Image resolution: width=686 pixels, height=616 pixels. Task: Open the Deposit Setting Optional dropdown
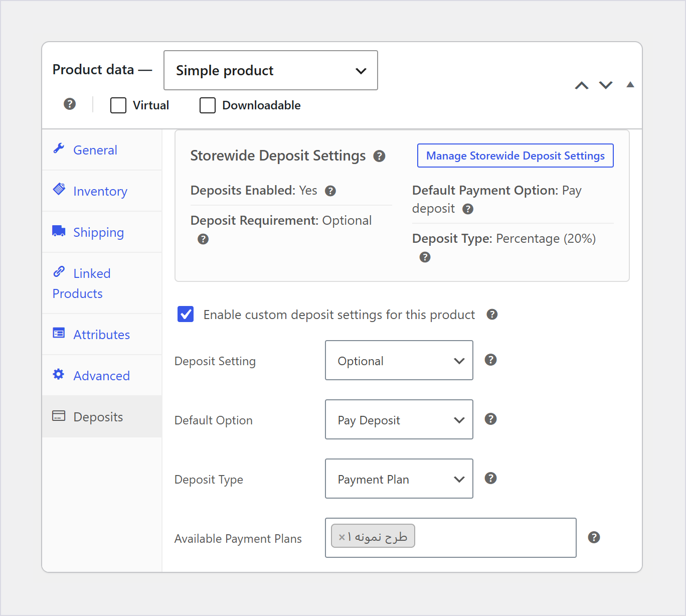tap(399, 360)
